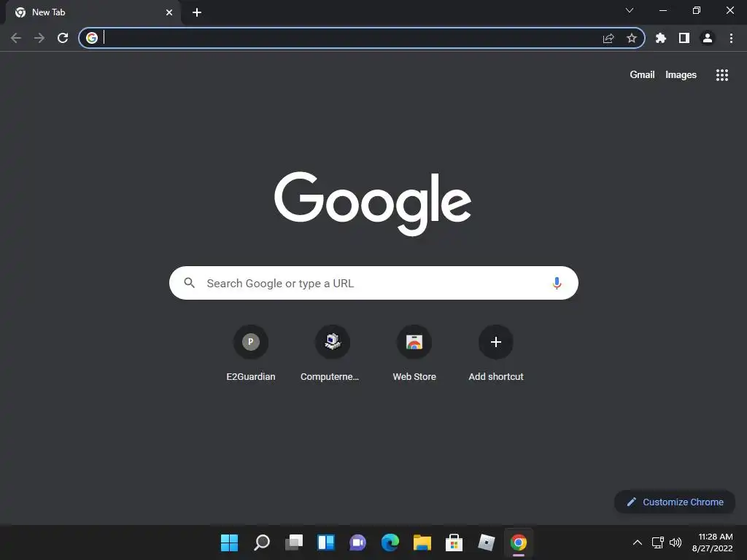This screenshot has height=560, width=747.
Task: Click the Google logo doodle
Action: point(373,203)
